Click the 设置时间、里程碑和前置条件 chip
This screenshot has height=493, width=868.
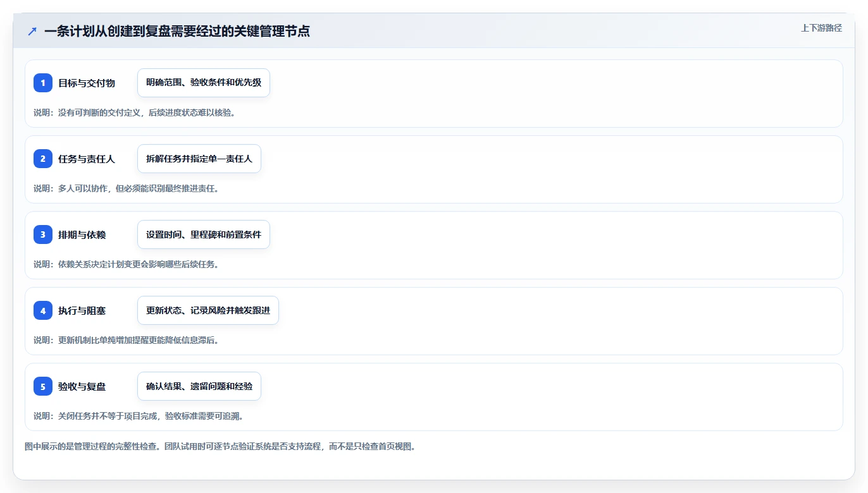point(204,234)
